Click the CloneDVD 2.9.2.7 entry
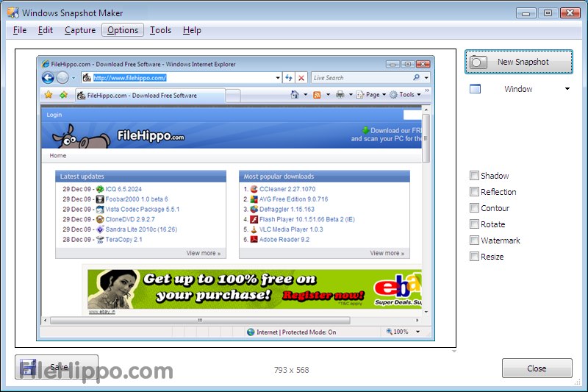This screenshot has width=588, height=392. click(x=130, y=219)
